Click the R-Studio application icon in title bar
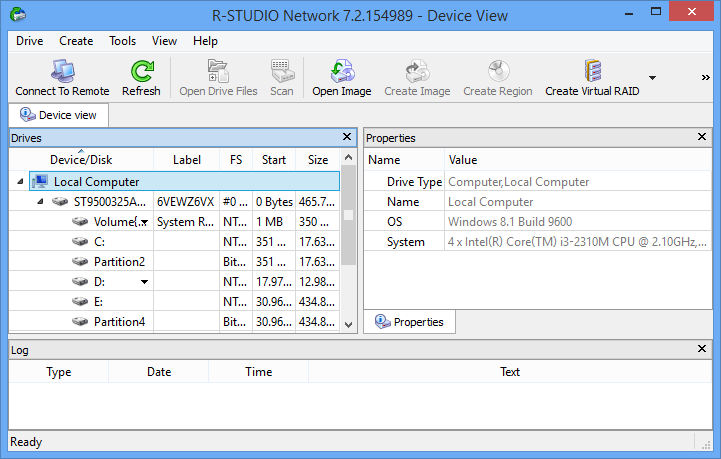 click(18, 14)
